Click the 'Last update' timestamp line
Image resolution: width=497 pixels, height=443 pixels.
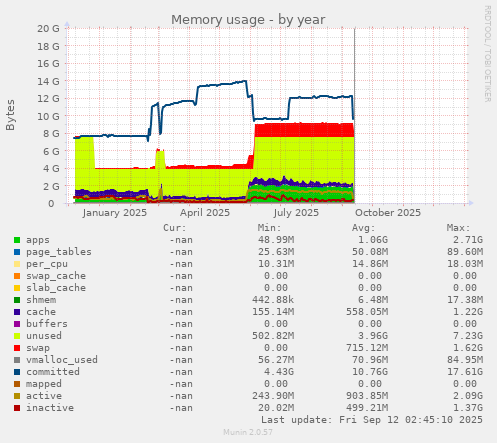(372, 420)
